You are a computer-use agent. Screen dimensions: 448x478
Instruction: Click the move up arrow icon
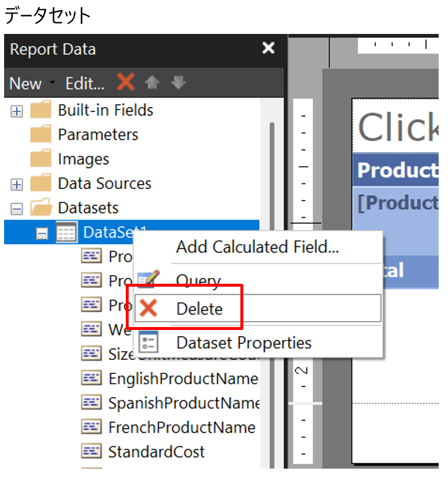[x=153, y=83]
